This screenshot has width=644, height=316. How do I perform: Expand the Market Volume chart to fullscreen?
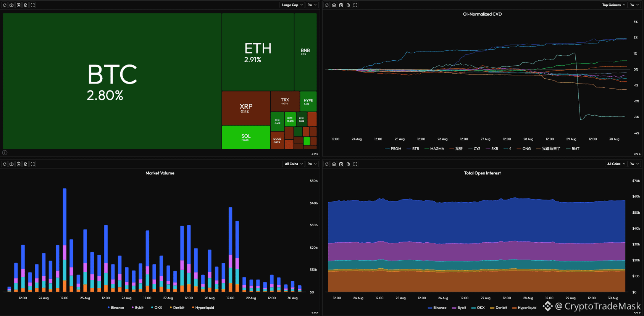[33, 164]
